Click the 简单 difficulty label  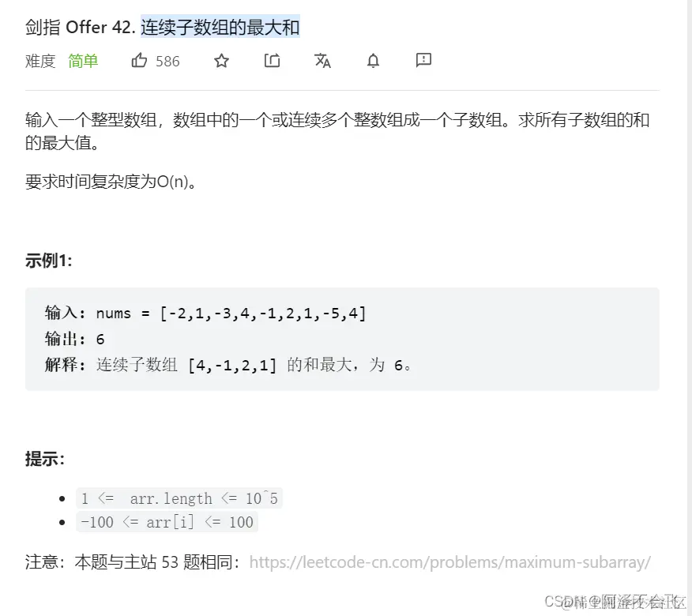(83, 61)
